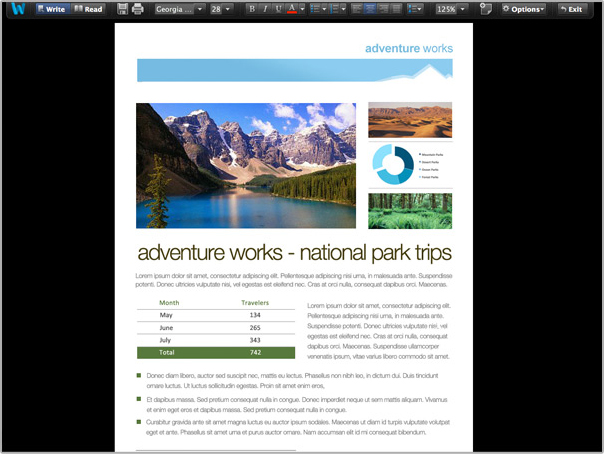The width and height of the screenshot is (604, 454).
Task: Switch to Read mode
Action: (88, 9)
